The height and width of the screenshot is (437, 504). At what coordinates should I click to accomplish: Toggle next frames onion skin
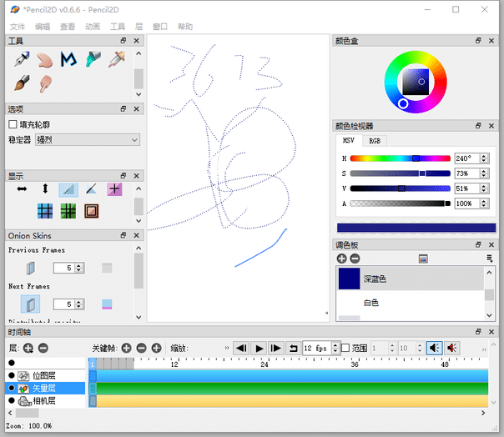click(x=31, y=304)
